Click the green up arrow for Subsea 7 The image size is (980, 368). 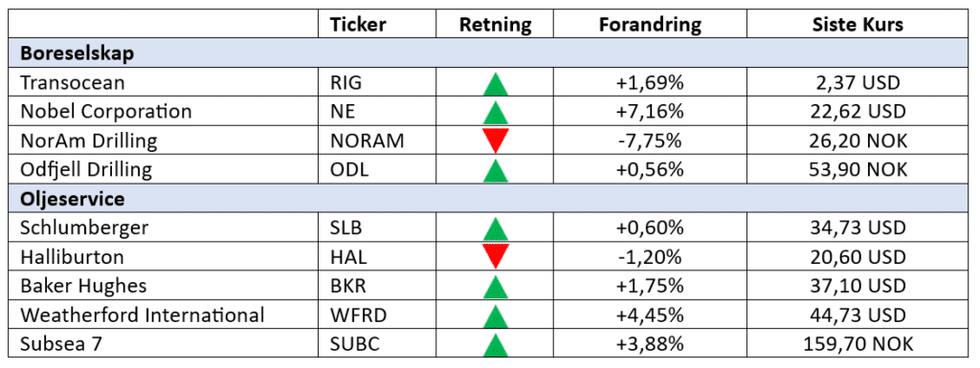click(x=495, y=346)
